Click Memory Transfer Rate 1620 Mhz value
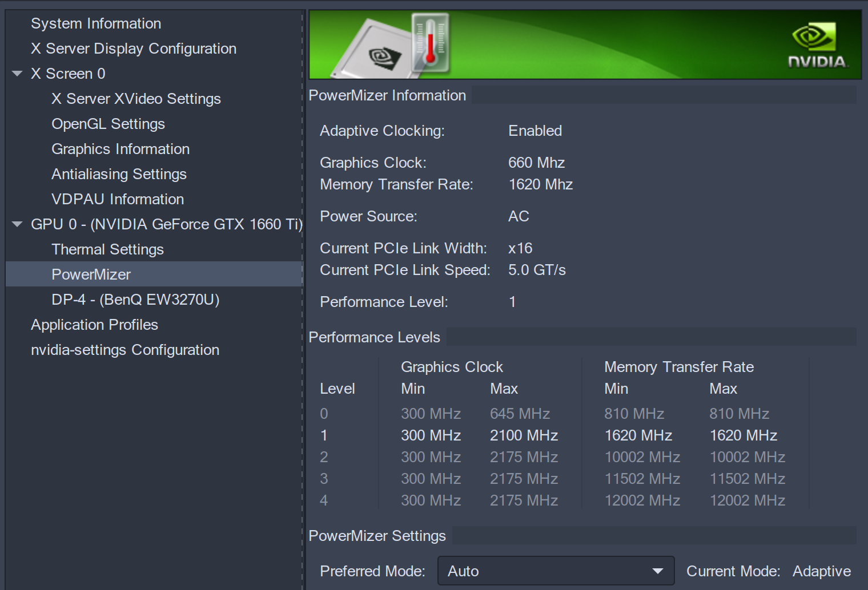The height and width of the screenshot is (590, 868). pos(540,184)
